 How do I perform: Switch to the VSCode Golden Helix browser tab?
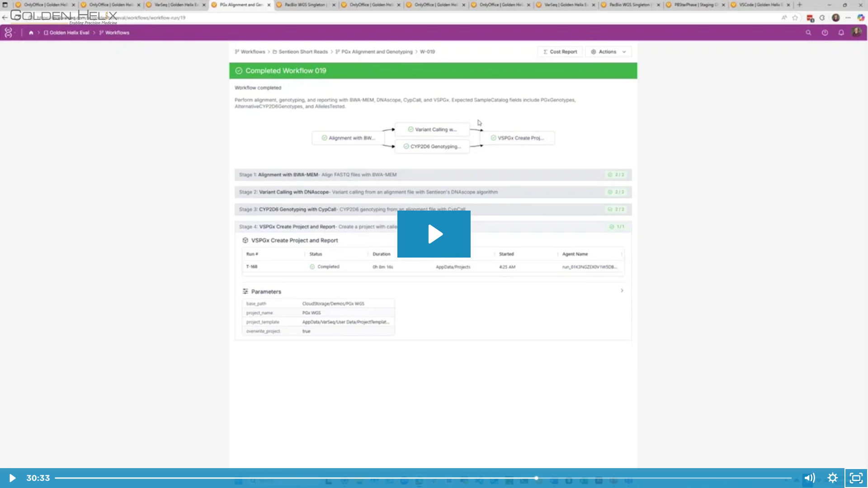pyautogui.click(x=761, y=5)
